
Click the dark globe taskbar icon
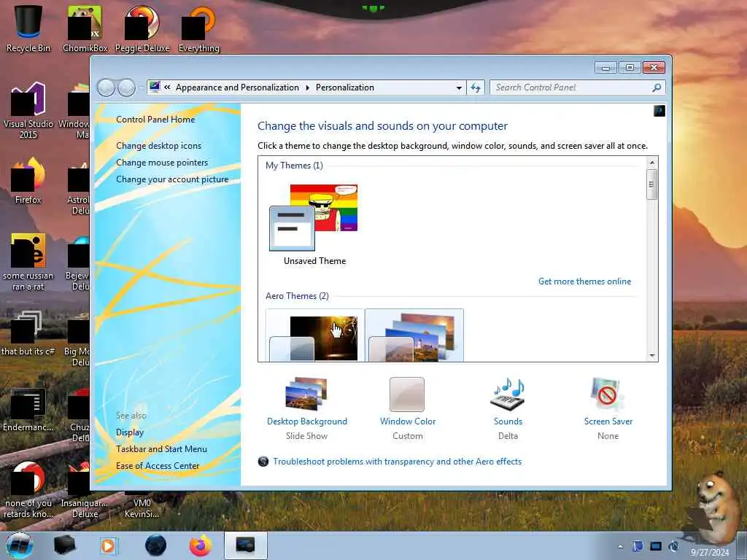coord(155,545)
